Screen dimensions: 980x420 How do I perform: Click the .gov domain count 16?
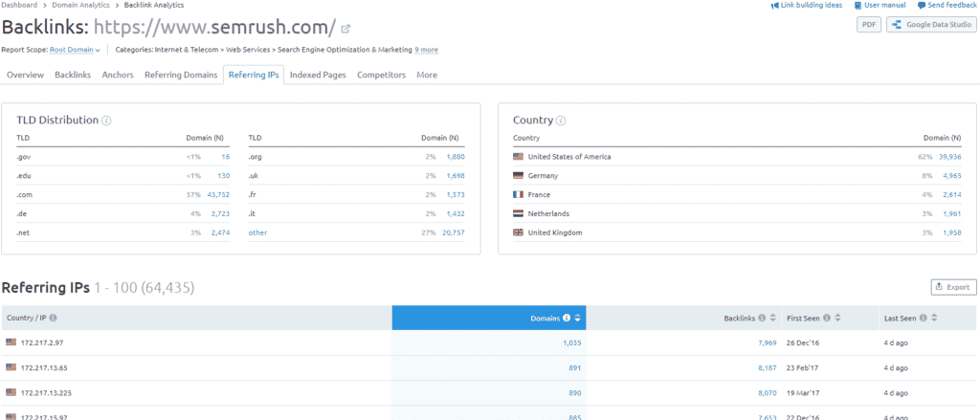pos(226,157)
